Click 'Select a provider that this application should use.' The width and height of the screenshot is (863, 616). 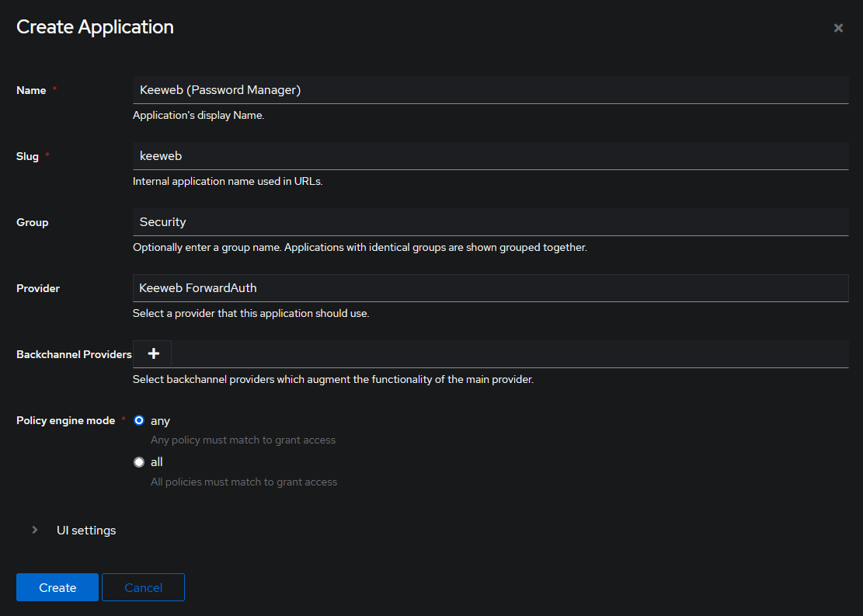[x=250, y=313]
